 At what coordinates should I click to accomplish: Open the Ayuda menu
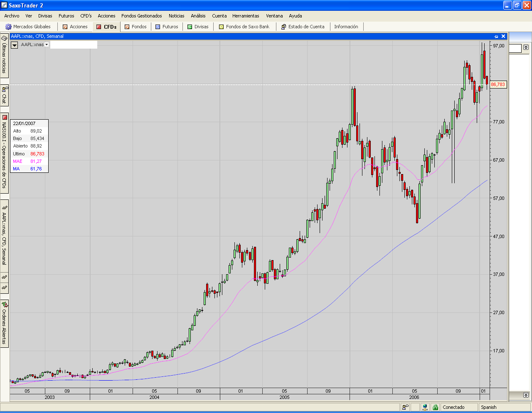[296, 16]
